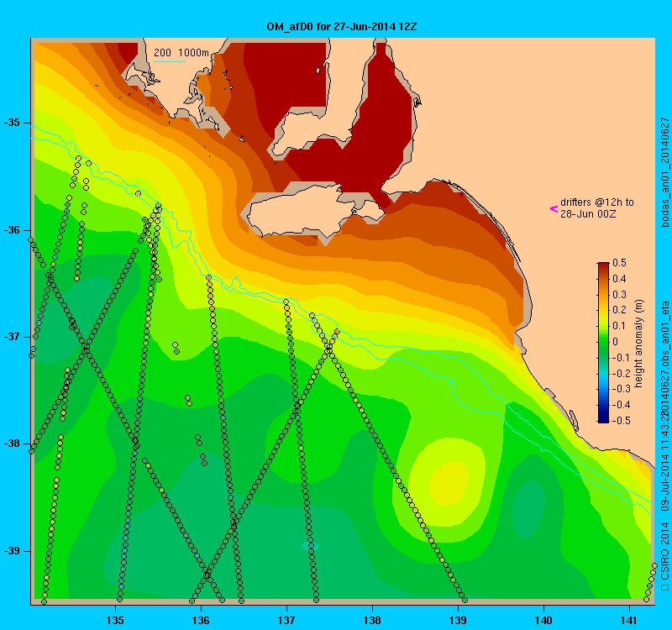The width and height of the screenshot is (672, 630).
Task: Click the '139' longitude axis label
Action: tap(458, 620)
